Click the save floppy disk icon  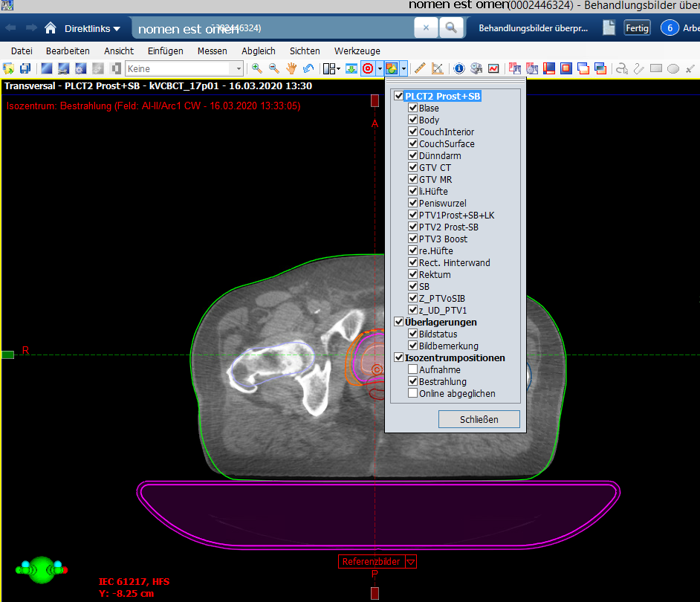coord(25,68)
